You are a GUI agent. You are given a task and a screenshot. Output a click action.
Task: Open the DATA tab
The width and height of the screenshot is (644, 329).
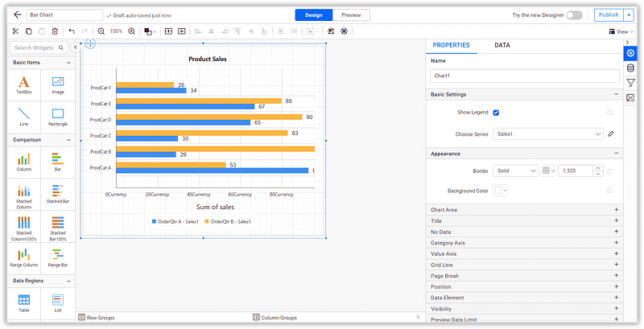pyautogui.click(x=502, y=46)
